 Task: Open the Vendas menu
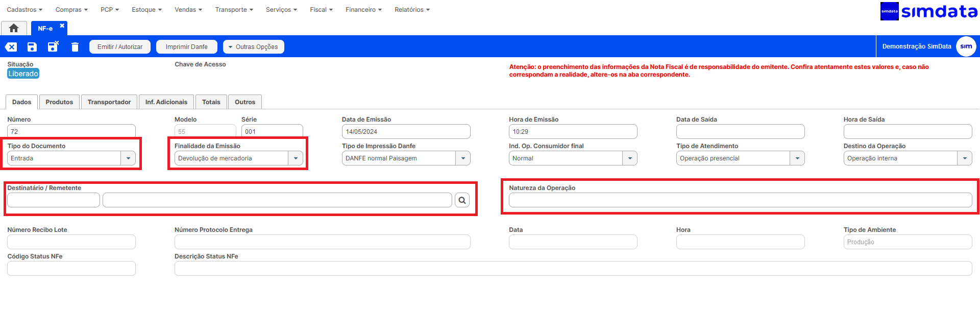(x=188, y=10)
